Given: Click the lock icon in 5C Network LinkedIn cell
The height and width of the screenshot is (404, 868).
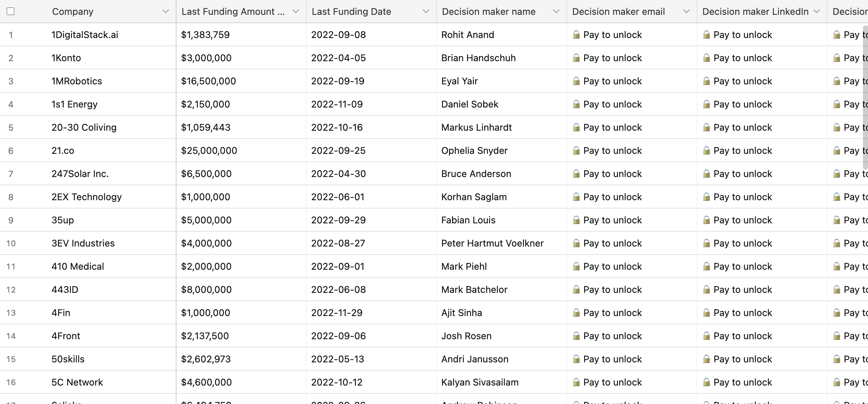Looking at the screenshot, I should [x=706, y=382].
